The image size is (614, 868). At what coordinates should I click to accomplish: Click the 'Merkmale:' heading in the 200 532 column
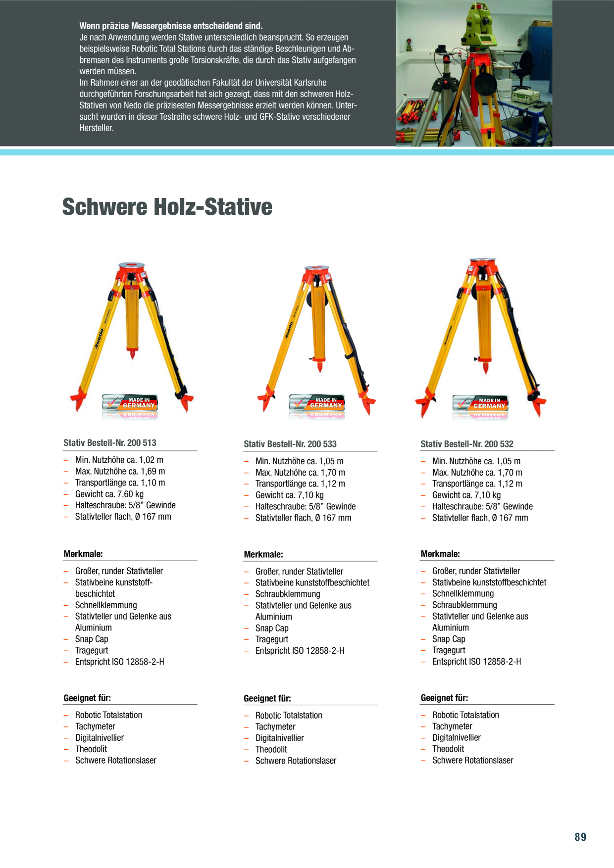440,554
